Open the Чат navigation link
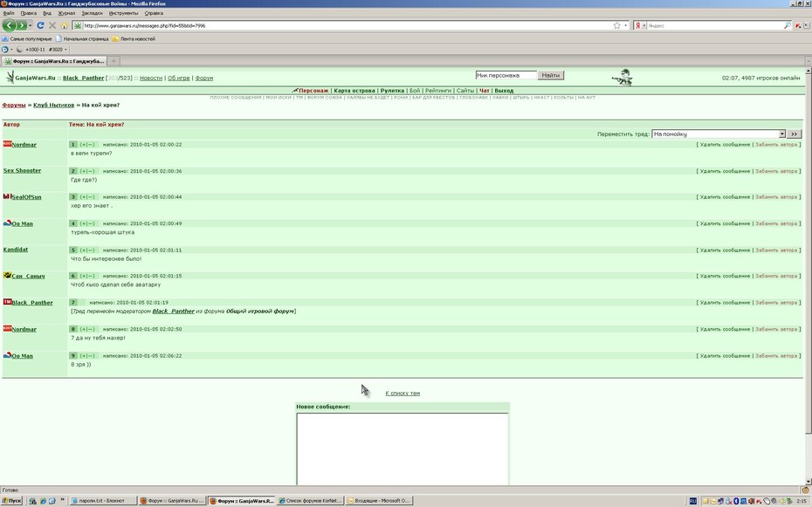Image resolution: width=812 pixels, height=507 pixels. click(x=485, y=91)
